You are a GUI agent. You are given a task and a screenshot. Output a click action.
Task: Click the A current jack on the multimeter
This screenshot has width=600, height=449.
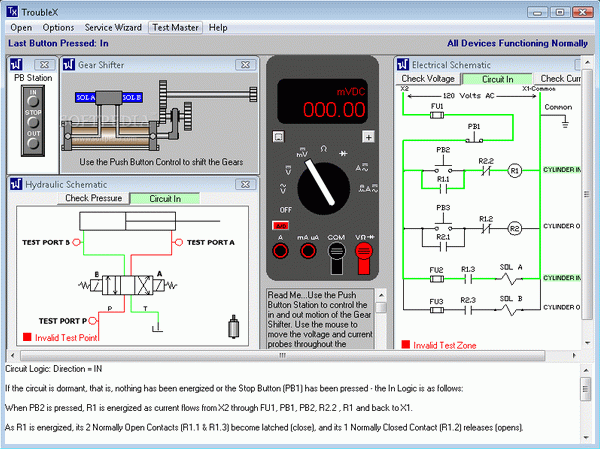tap(282, 250)
